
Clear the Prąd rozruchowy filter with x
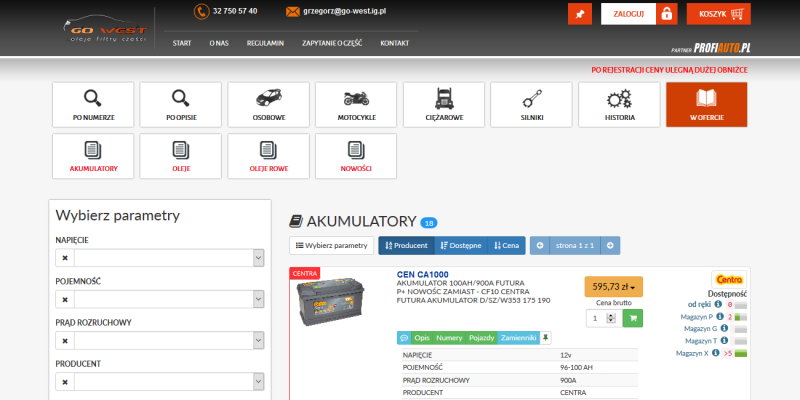pos(65,341)
